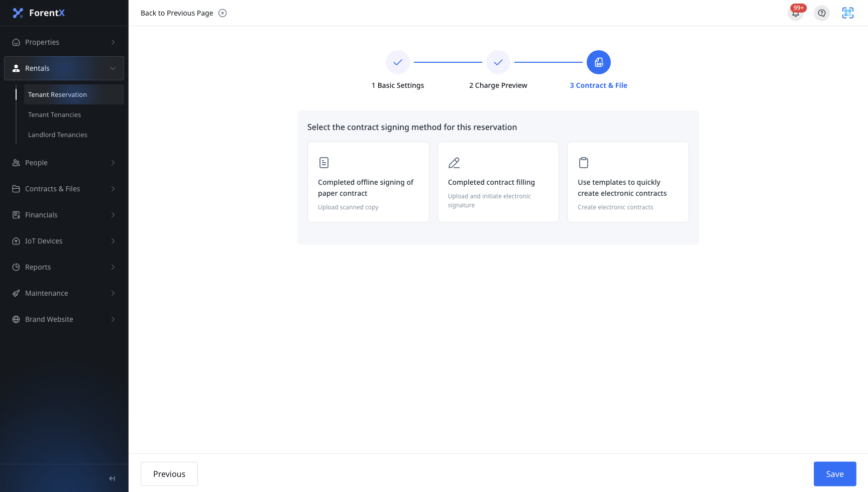Open the help support icon
868x492 pixels.
coord(822,13)
